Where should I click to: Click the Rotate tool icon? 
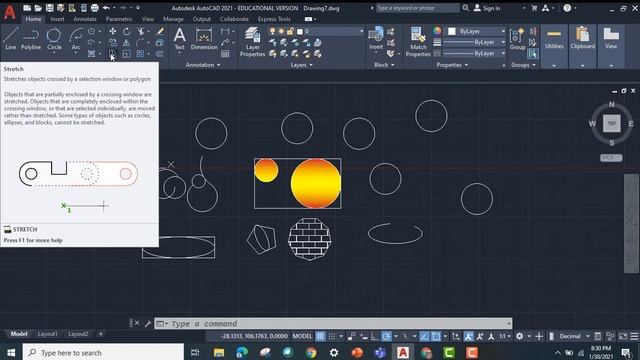tap(127, 31)
